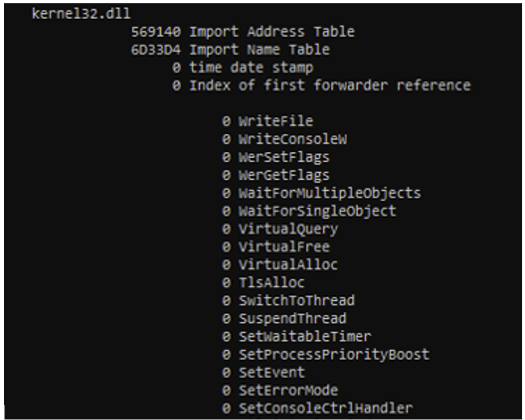Click the VirtualQuery import entry
This screenshot has width=525, height=420.
pyautogui.click(x=288, y=229)
